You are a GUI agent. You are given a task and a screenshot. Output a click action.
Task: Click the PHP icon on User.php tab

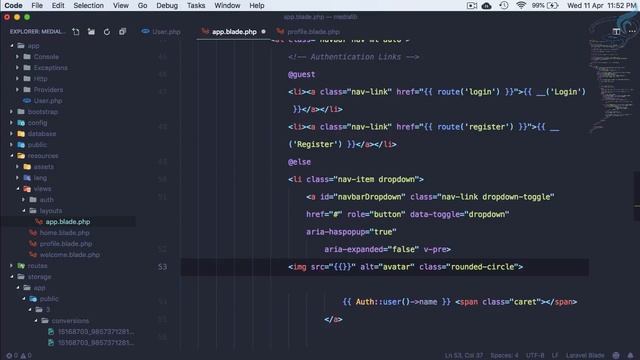(x=145, y=31)
